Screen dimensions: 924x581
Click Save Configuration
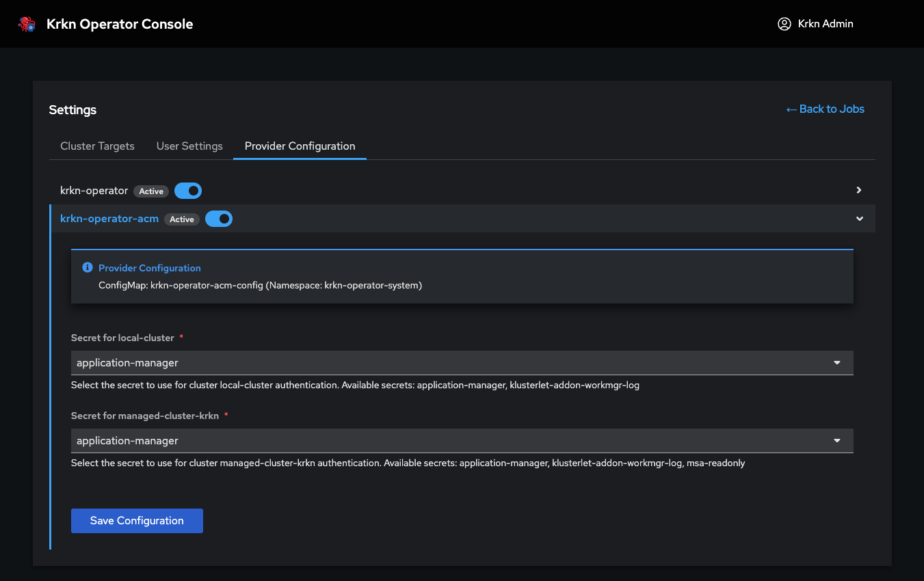(137, 520)
